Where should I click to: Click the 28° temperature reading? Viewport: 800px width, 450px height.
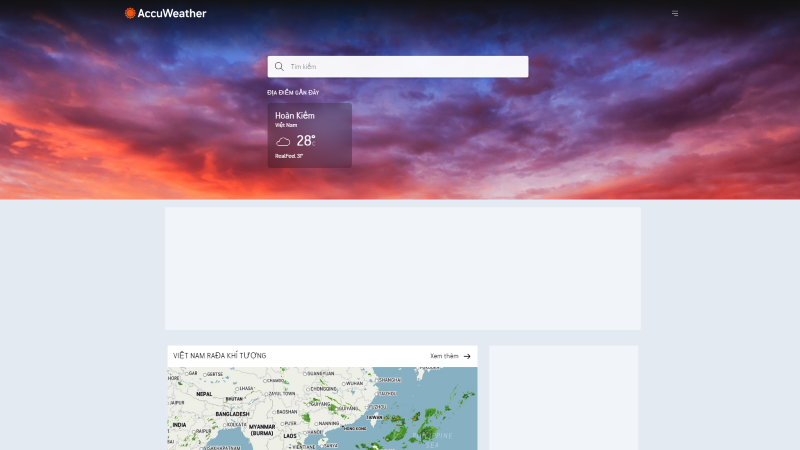coord(306,141)
